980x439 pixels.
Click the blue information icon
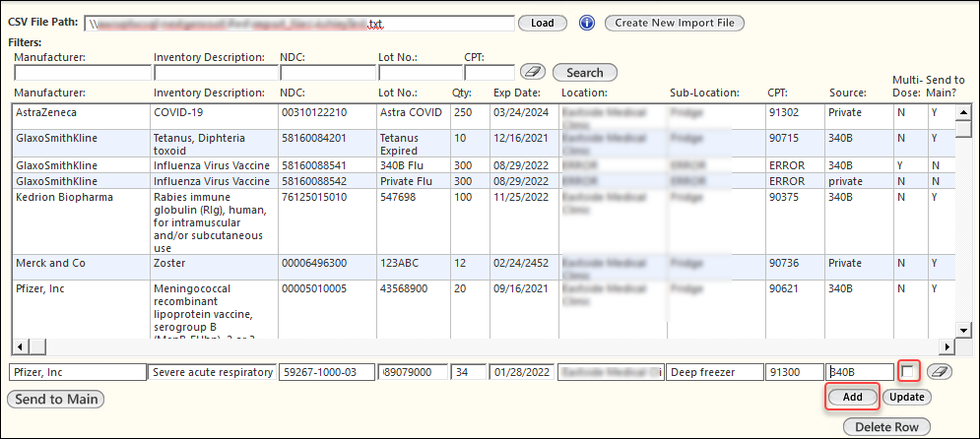[586, 23]
